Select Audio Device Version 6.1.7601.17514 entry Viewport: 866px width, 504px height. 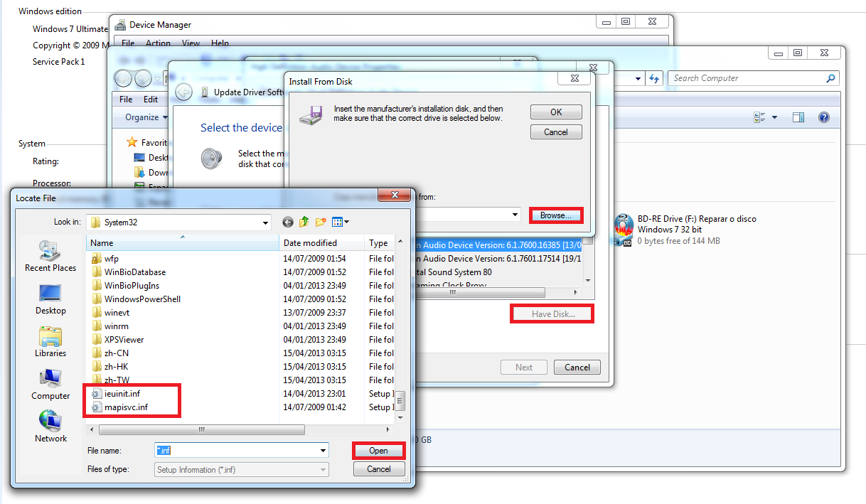498,258
